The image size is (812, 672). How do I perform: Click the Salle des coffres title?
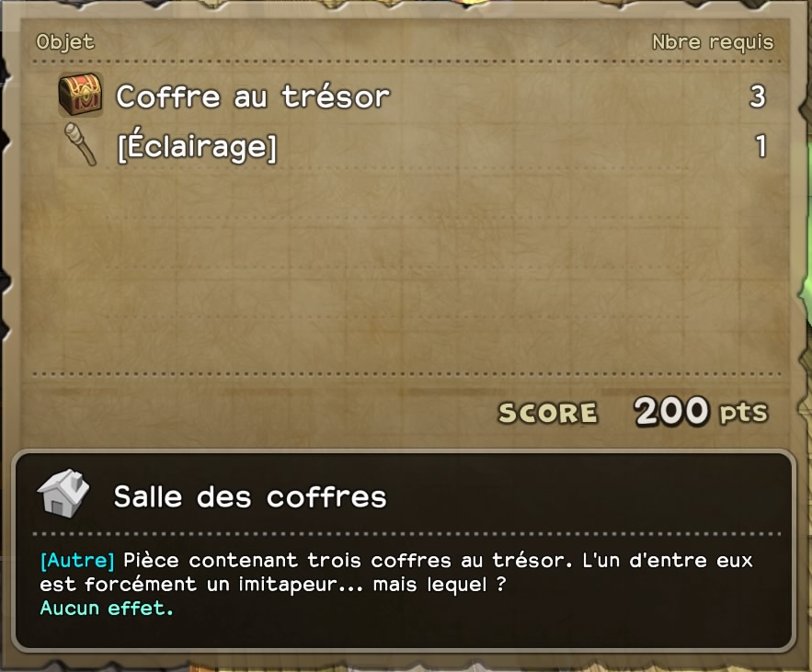tap(250, 497)
